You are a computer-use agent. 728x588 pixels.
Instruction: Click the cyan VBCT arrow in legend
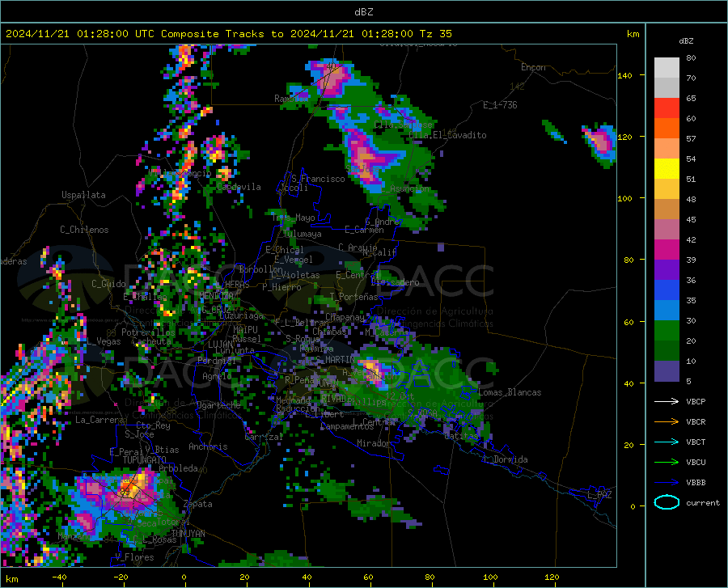667,442
